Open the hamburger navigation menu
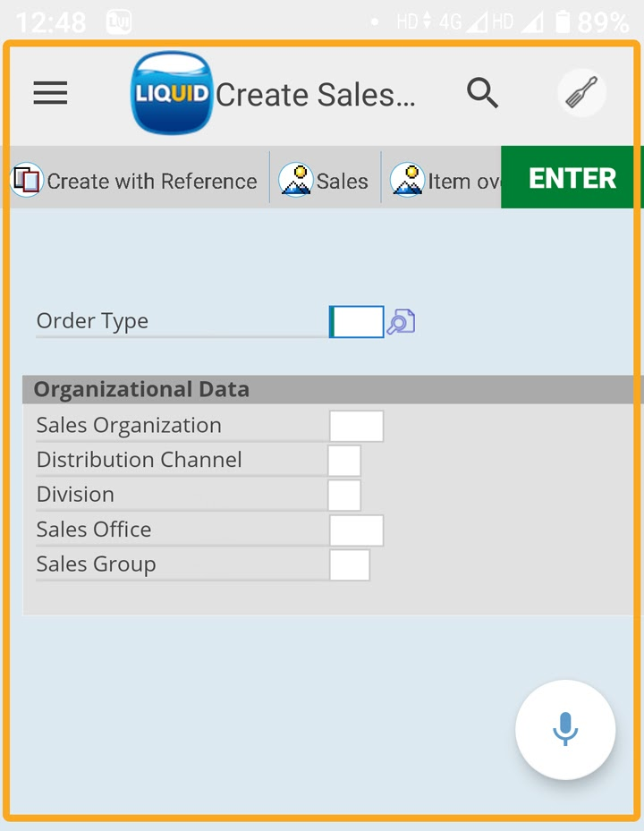The image size is (644, 831). coord(50,93)
